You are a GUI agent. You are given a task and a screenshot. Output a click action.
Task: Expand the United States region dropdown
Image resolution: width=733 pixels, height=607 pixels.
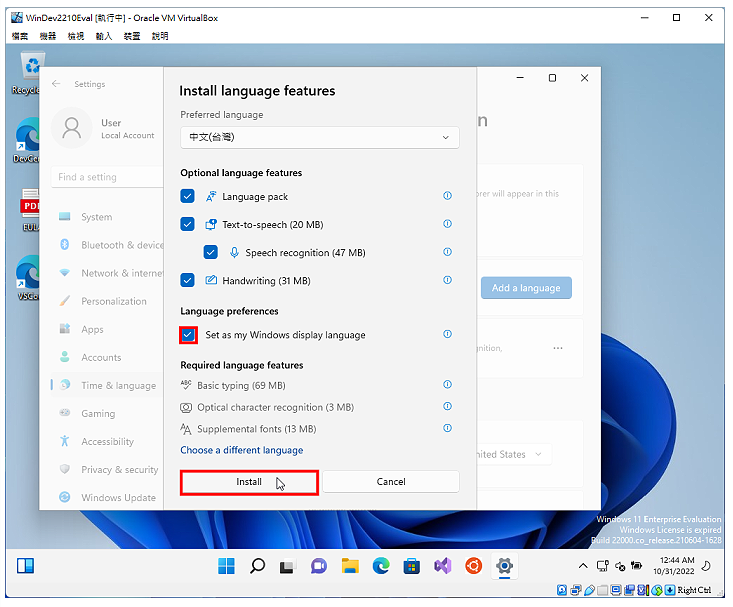513,454
